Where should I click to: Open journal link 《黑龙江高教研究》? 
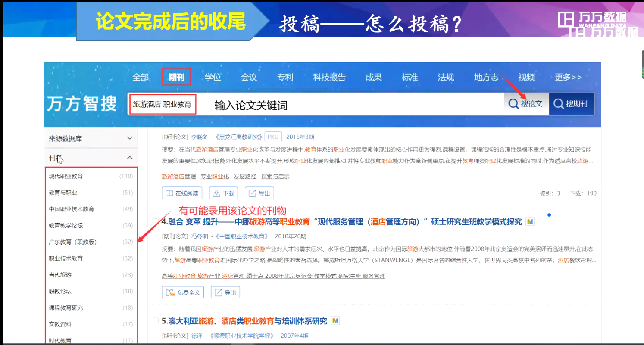pos(239,137)
